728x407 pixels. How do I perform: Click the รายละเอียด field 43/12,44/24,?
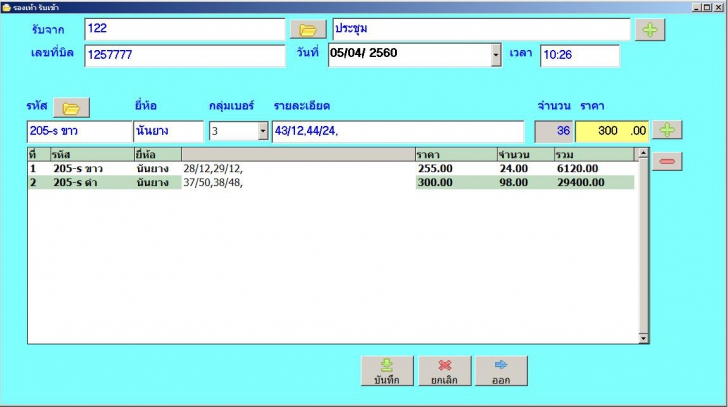(x=398, y=131)
